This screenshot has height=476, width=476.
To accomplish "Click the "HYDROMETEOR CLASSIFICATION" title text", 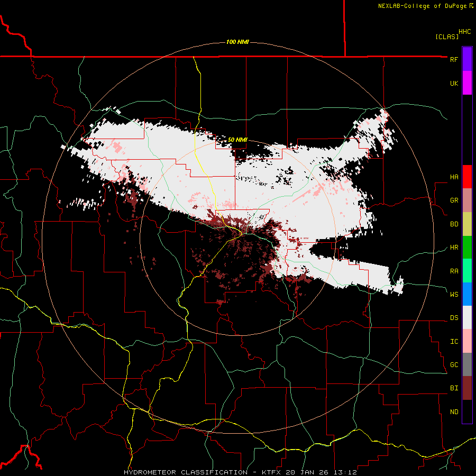I will click(186, 472).
